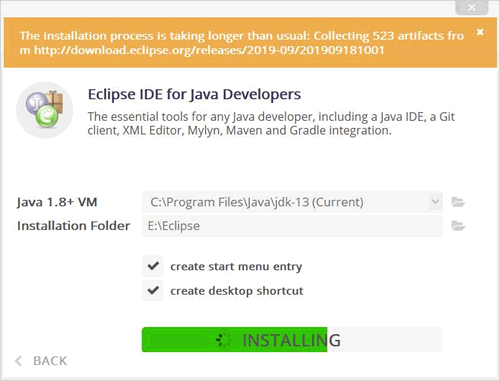Click the spinning progress indicator icon

(x=223, y=340)
